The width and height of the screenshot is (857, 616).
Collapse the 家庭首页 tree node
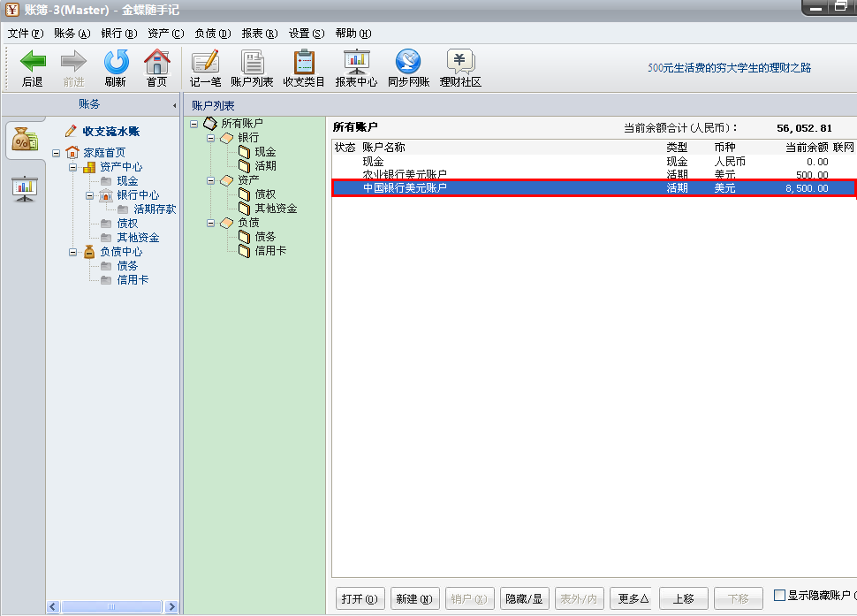pyautogui.click(x=56, y=153)
